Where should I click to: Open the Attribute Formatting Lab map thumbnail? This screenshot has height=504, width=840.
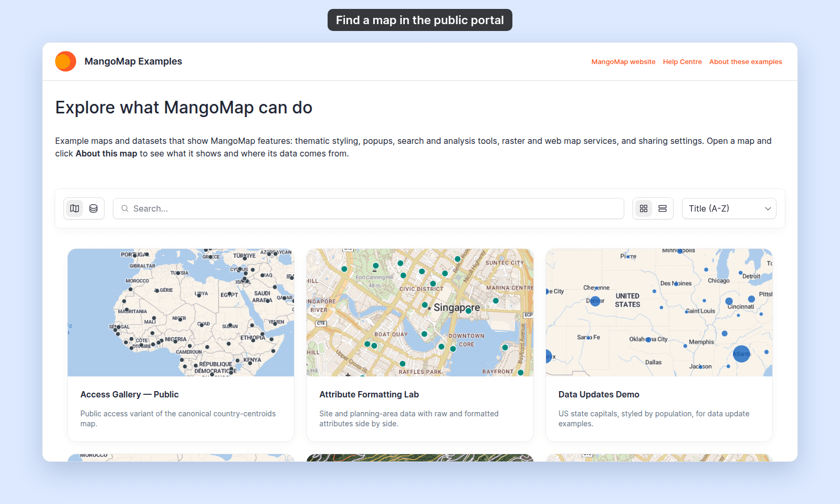point(420,312)
